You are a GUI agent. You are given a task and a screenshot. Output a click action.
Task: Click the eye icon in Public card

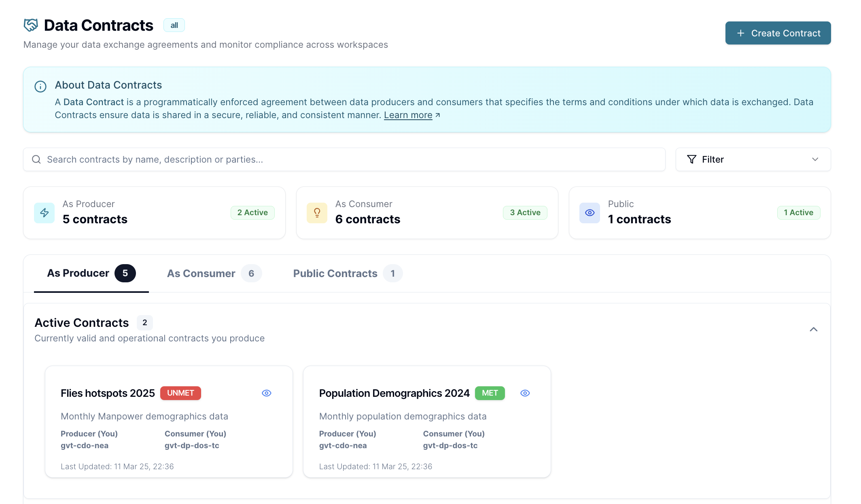590,213
